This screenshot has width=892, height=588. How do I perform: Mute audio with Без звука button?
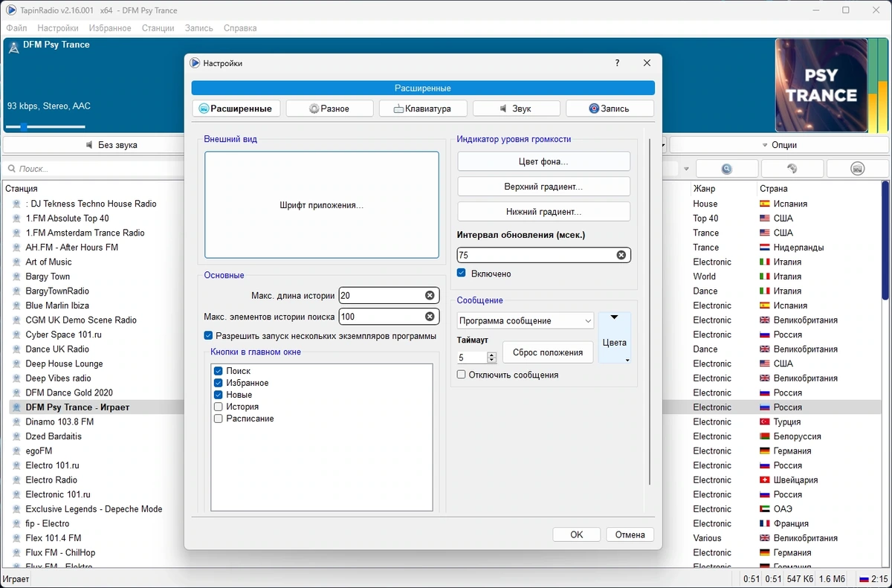[x=110, y=145]
